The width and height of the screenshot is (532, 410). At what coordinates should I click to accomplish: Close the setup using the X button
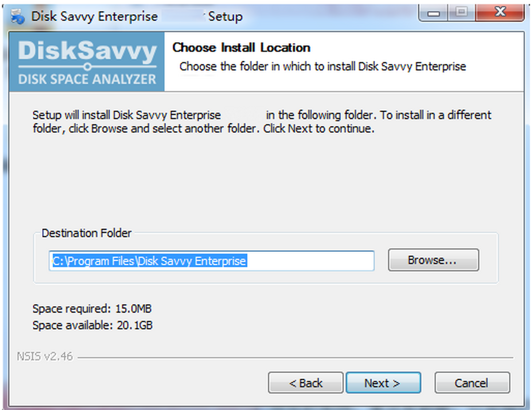click(500, 12)
